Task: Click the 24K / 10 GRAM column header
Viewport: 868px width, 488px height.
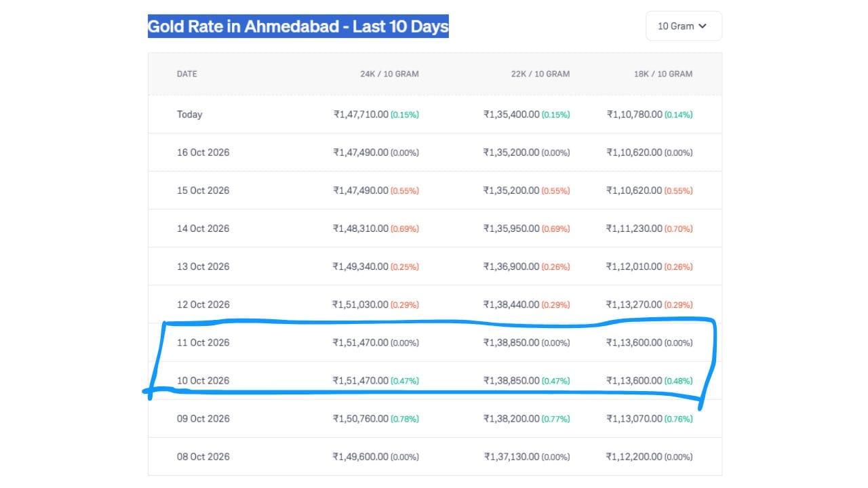Action: tap(389, 74)
